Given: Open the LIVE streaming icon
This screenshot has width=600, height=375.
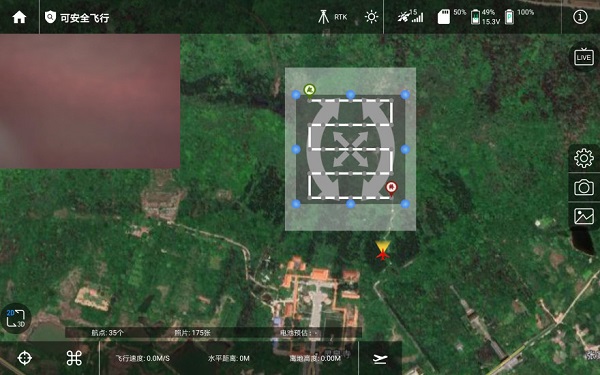Looking at the screenshot, I should 584,57.
